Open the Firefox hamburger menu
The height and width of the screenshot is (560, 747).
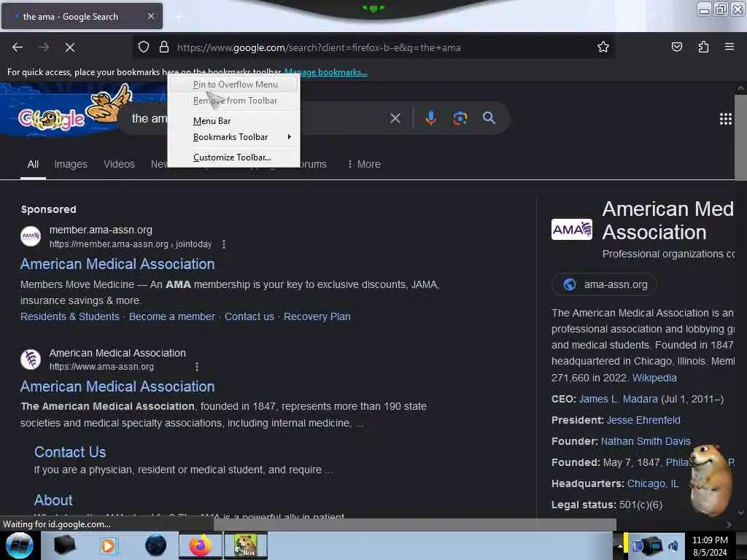(729, 47)
